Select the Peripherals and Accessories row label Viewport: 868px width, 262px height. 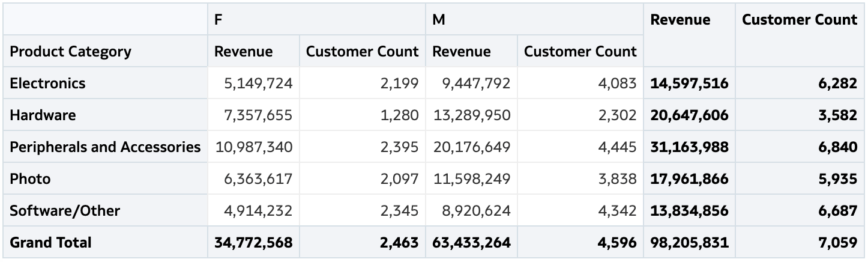pos(105,147)
